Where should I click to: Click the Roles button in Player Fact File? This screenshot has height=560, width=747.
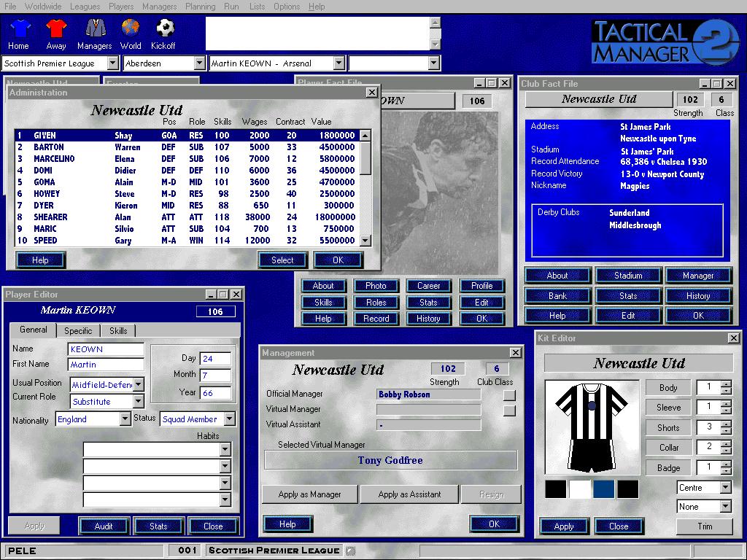[376, 303]
